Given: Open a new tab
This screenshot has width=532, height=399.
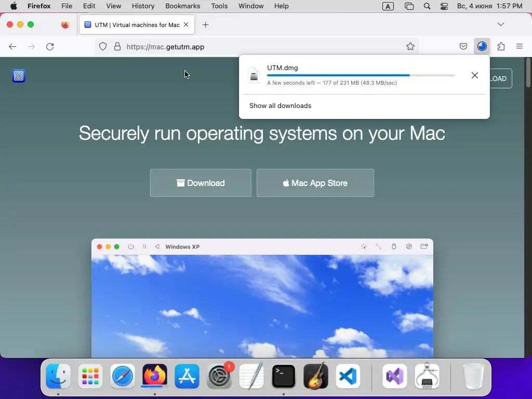Looking at the screenshot, I should coord(205,25).
